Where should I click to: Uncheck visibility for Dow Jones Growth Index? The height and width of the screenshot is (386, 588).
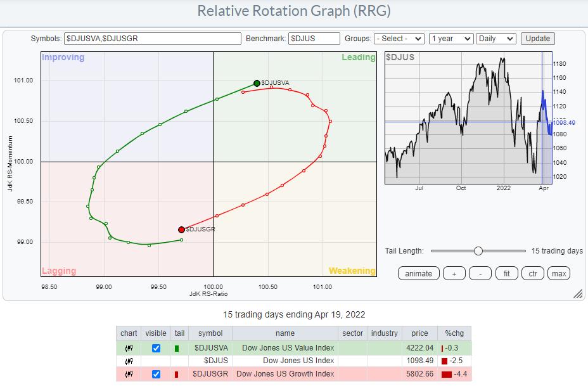coord(156,375)
